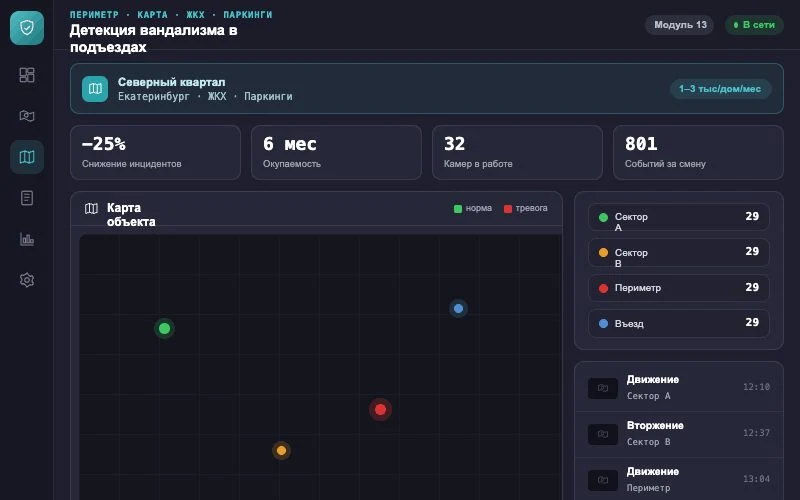Open the settings gear sidebar icon
Viewport: 800px width, 500px height.
coord(27,280)
